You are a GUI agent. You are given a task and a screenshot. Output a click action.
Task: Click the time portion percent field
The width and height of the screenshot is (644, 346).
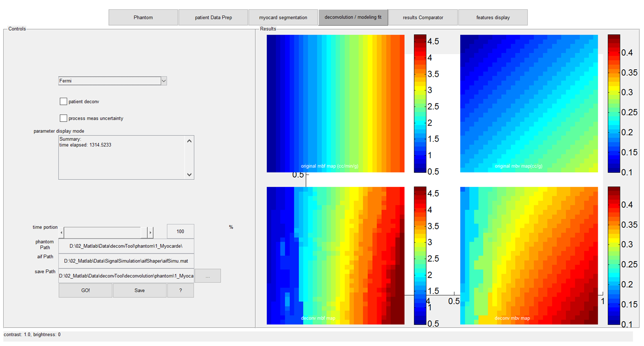180,231
